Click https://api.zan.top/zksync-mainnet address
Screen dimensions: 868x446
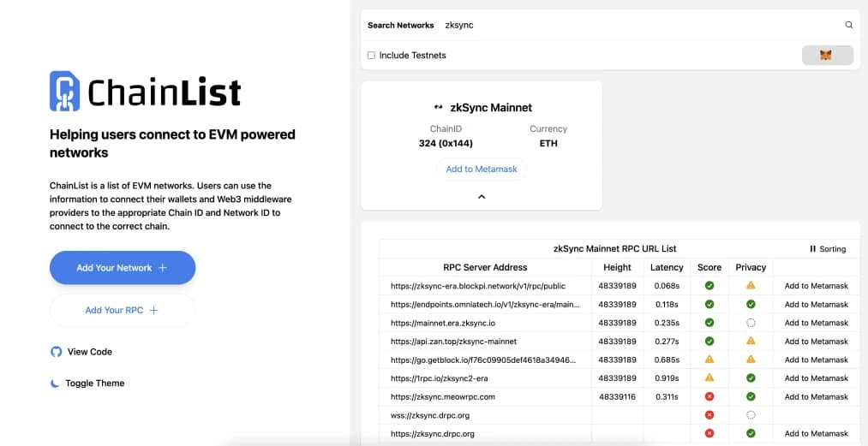tap(453, 342)
